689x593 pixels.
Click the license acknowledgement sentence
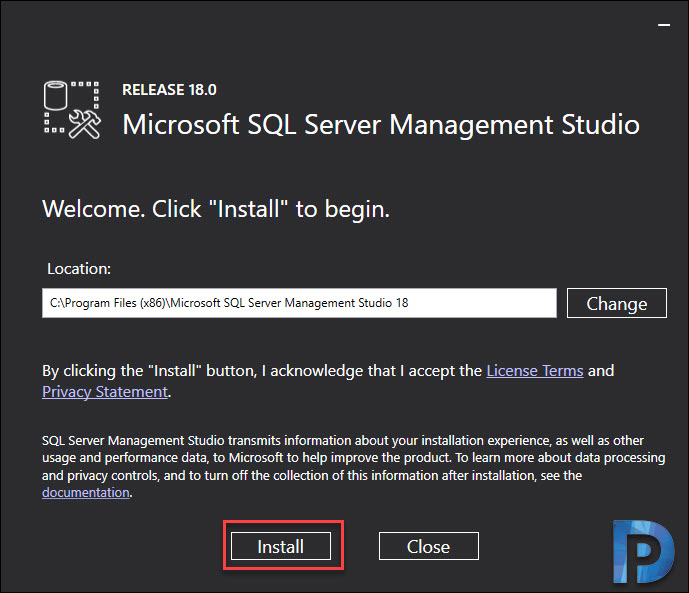(x=328, y=381)
